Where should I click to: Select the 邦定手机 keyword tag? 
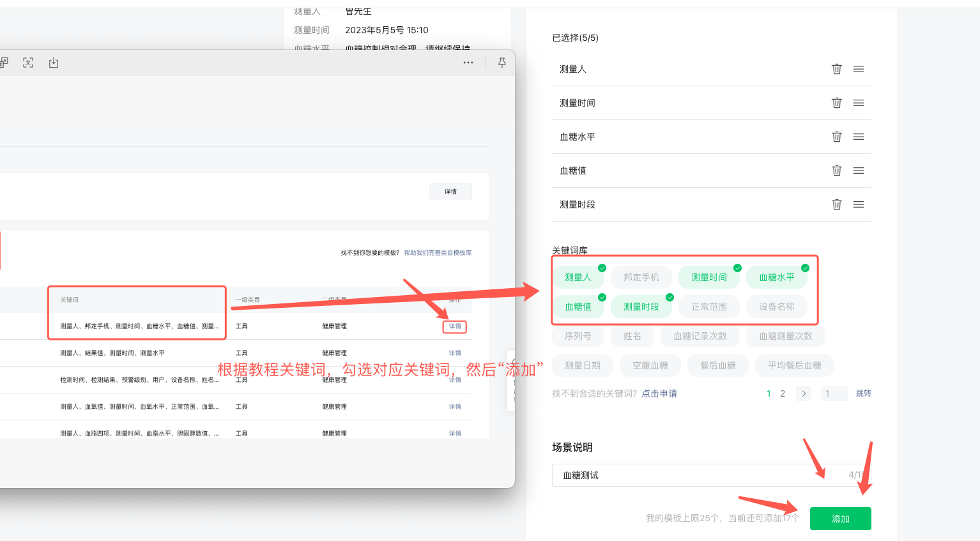coord(641,277)
